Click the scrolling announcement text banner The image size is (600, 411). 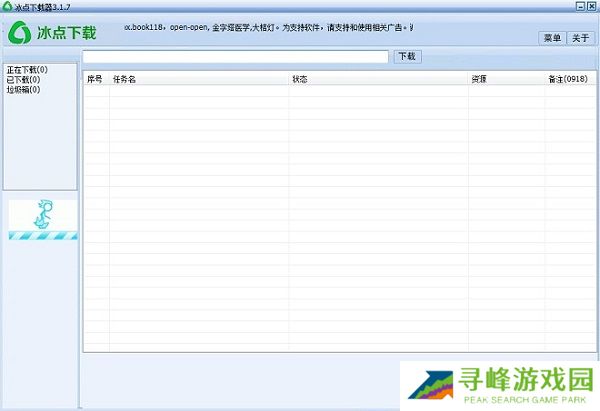click(x=269, y=28)
